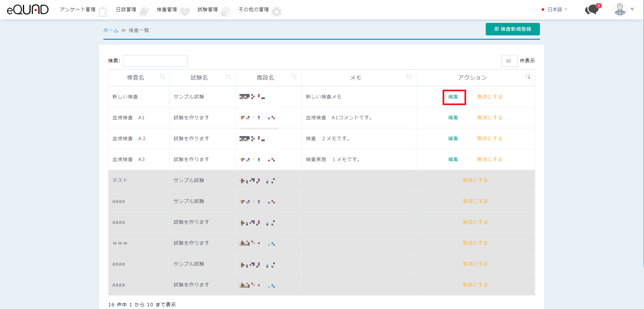Screen dimensions: 644x309
Task: Sort by メモ column arrows
Action: [409, 77]
